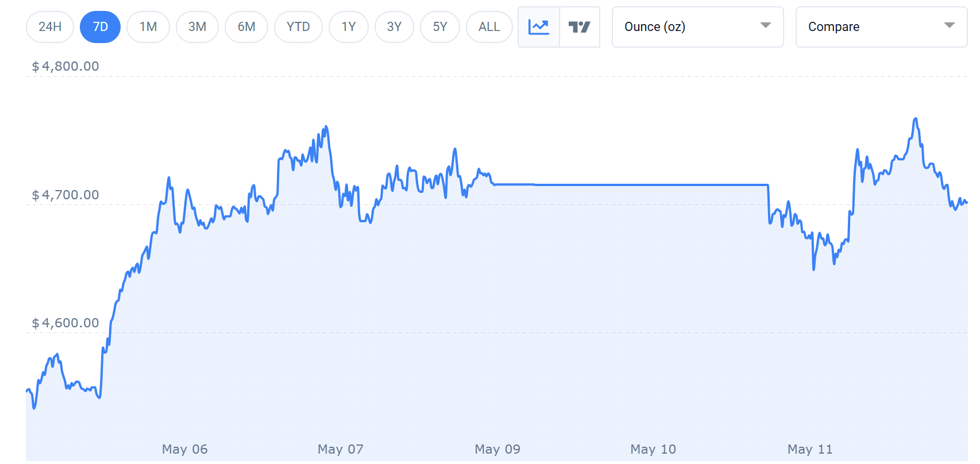Screen dimensions: 980x464
Task: Select the 3Y range pill
Action: pyautogui.click(x=394, y=27)
